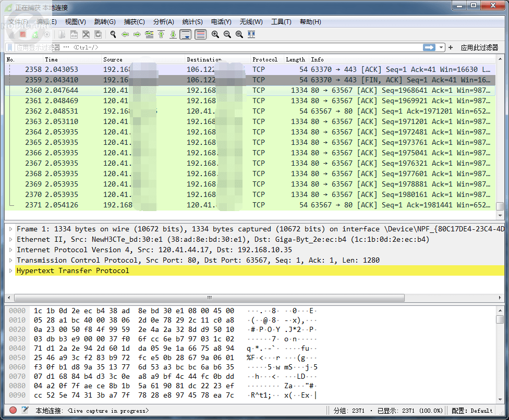Open the 工具(T) menu
The width and height of the screenshot is (509, 420).
pos(281,22)
